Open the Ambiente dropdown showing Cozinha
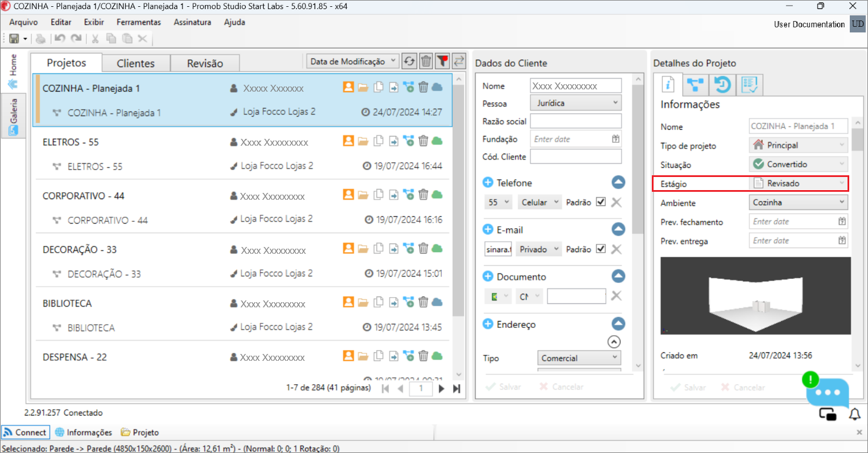 pyautogui.click(x=799, y=202)
